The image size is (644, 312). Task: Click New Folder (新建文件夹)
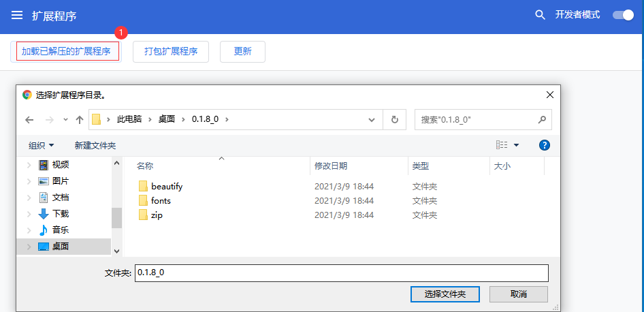point(95,145)
